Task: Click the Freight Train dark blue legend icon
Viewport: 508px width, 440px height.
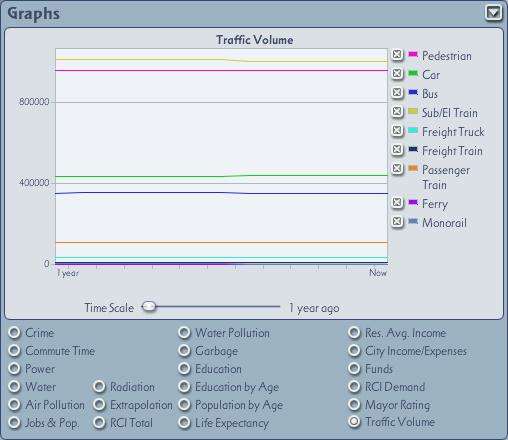Action: point(413,149)
